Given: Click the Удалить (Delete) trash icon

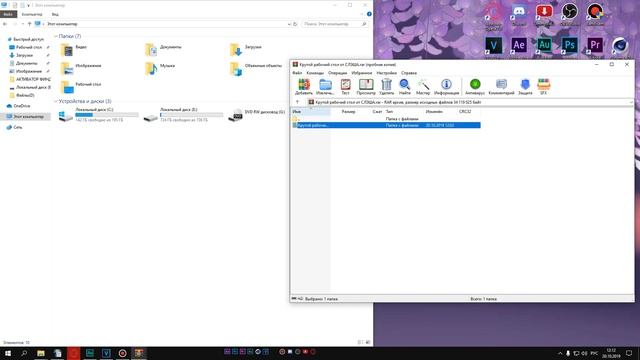Looking at the screenshot, I should [387, 87].
